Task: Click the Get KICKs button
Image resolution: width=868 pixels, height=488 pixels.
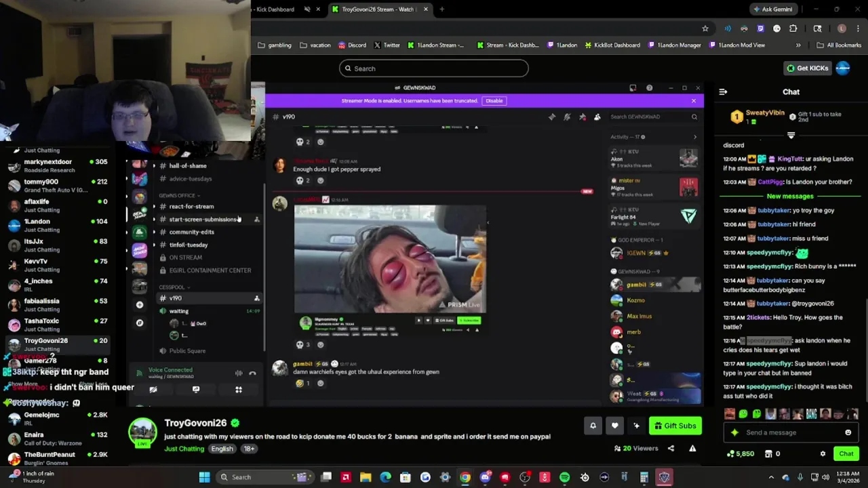Action: (807, 68)
